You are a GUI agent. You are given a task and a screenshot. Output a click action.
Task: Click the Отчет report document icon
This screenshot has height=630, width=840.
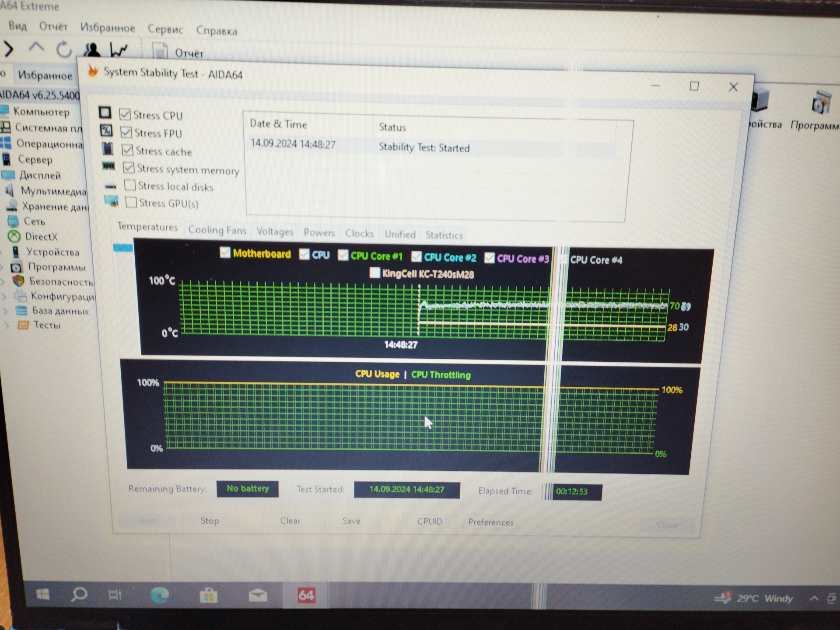(160, 52)
